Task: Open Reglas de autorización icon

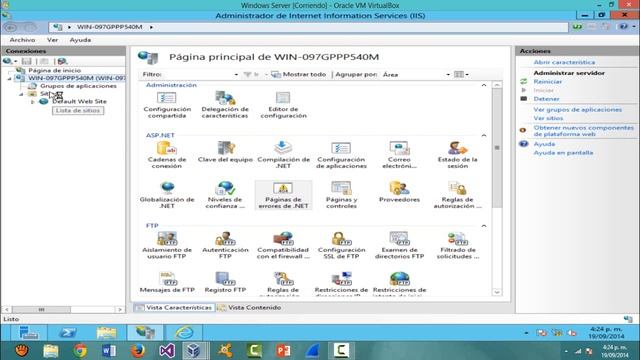Action: coord(458,195)
